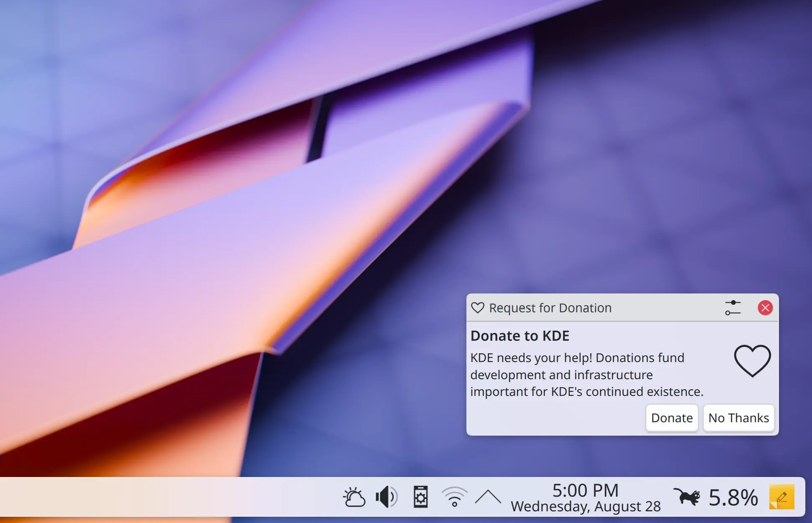Close the donation notification popup
Screen dimensions: 812x523
pos(765,308)
